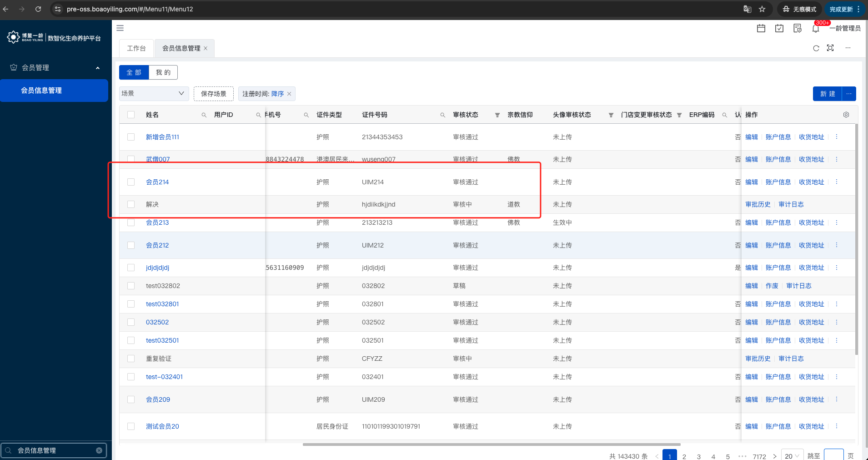Remove the 注册时间 降序 sort tag
This screenshot has height=460, width=868.
tap(289, 94)
